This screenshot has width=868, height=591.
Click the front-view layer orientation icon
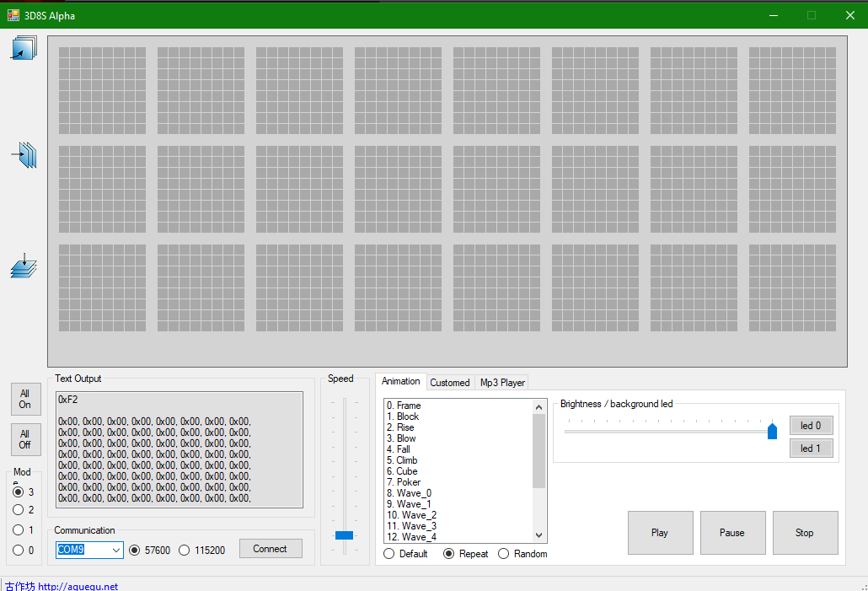(x=24, y=48)
